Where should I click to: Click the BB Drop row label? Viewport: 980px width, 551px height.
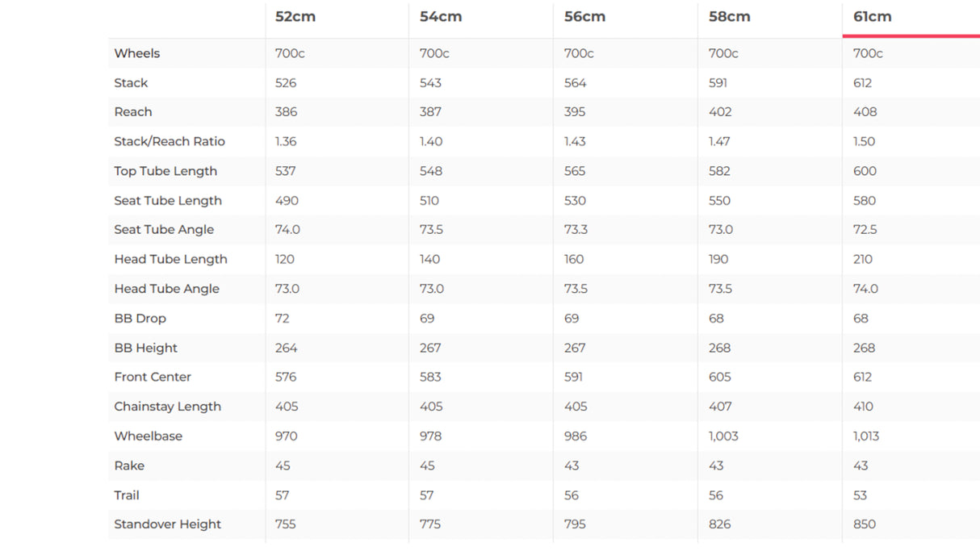point(140,319)
